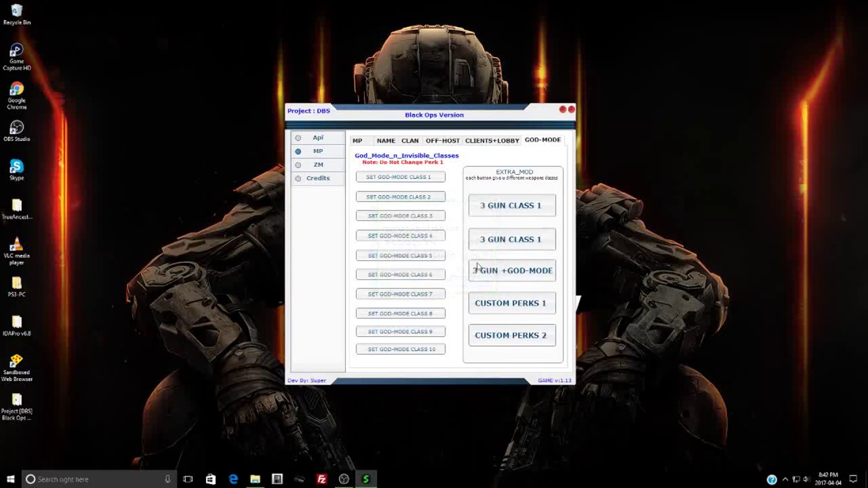Launch VLC media player shortcut
The height and width of the screenshot is (488, 868).
[17, 251]
